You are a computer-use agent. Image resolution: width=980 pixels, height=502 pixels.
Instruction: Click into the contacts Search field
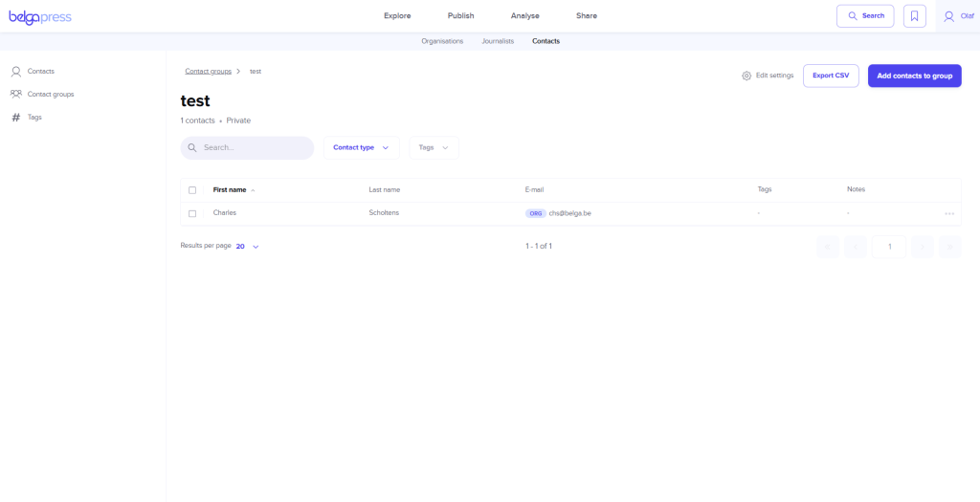pyautogui.click(x=247, y=148)
